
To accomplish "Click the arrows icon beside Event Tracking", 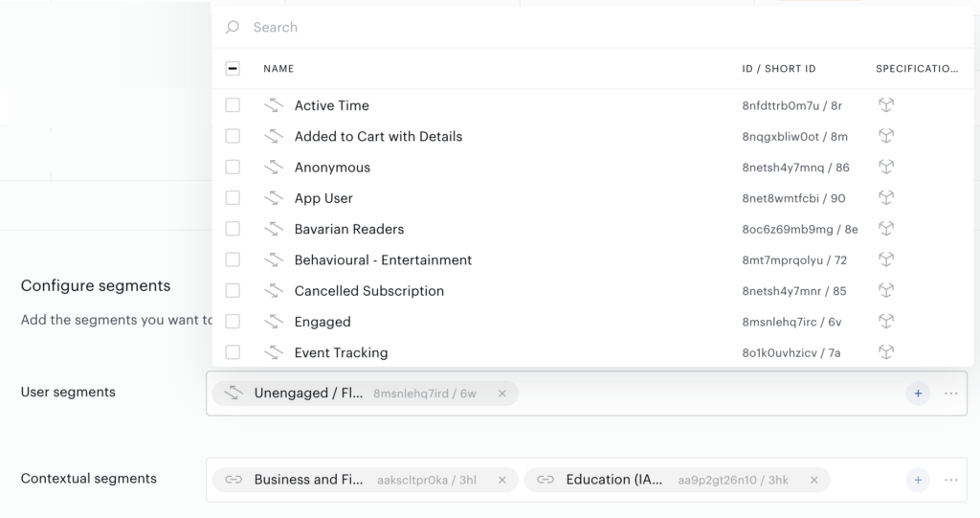I will click(273, 352).
